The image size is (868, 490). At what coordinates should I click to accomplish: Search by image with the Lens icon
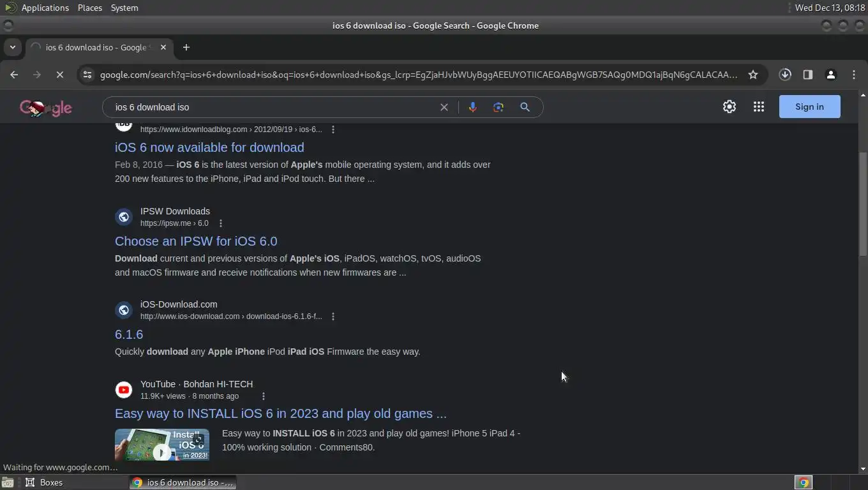pyautogui.click(x=498, y=107)
